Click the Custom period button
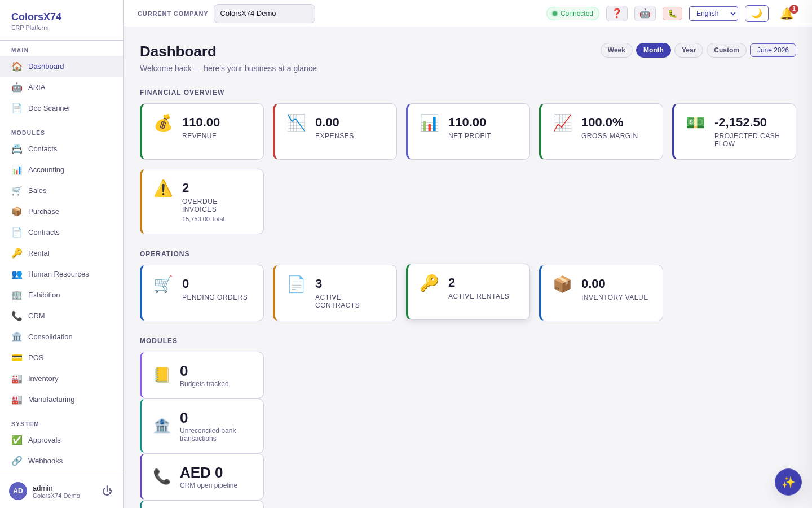This screenshot has height=508, width=812. 726,50
